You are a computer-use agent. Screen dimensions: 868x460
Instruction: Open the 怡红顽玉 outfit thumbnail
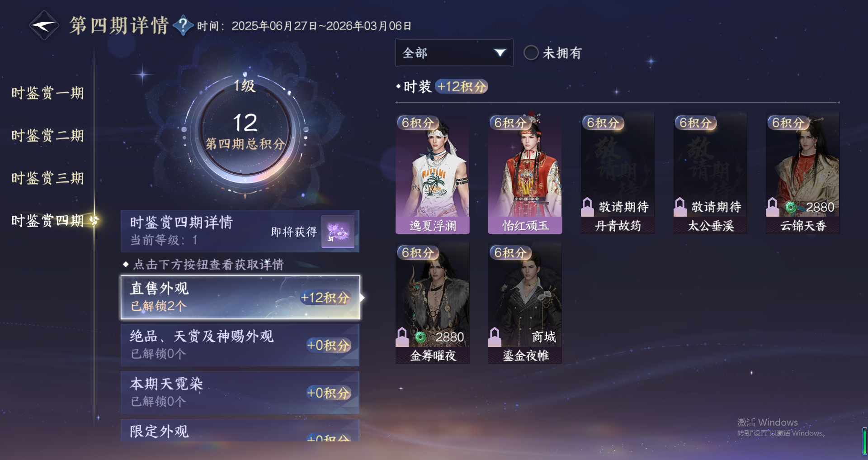525,173
